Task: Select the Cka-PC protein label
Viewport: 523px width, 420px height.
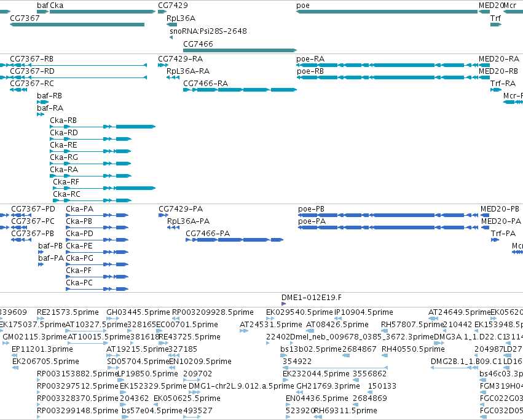Action: pyautogui.click(x=79, y=283)
